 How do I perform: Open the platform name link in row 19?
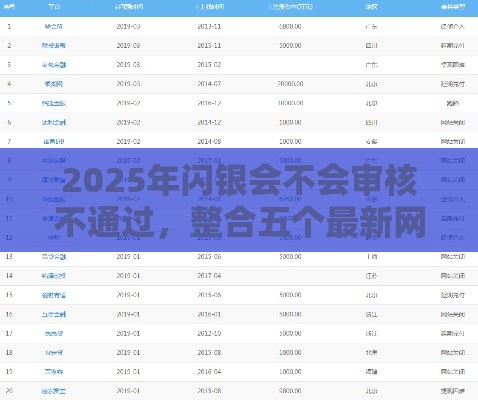coord(54,372)
